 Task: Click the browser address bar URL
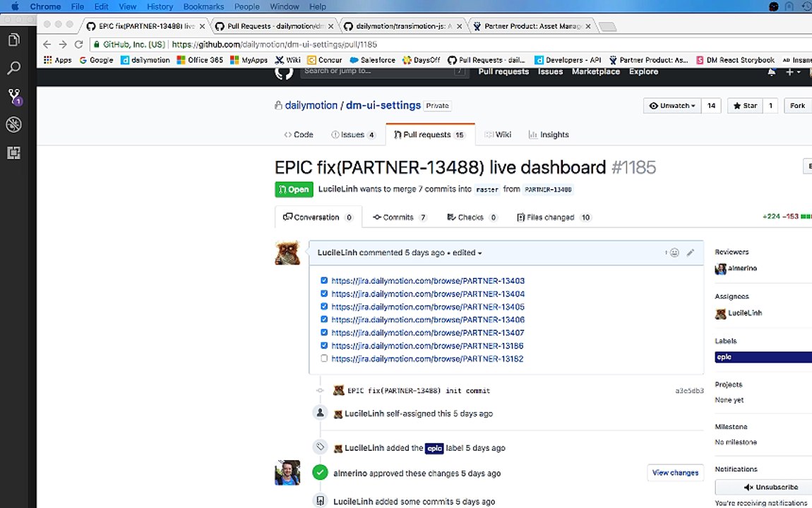coord(275,44)
